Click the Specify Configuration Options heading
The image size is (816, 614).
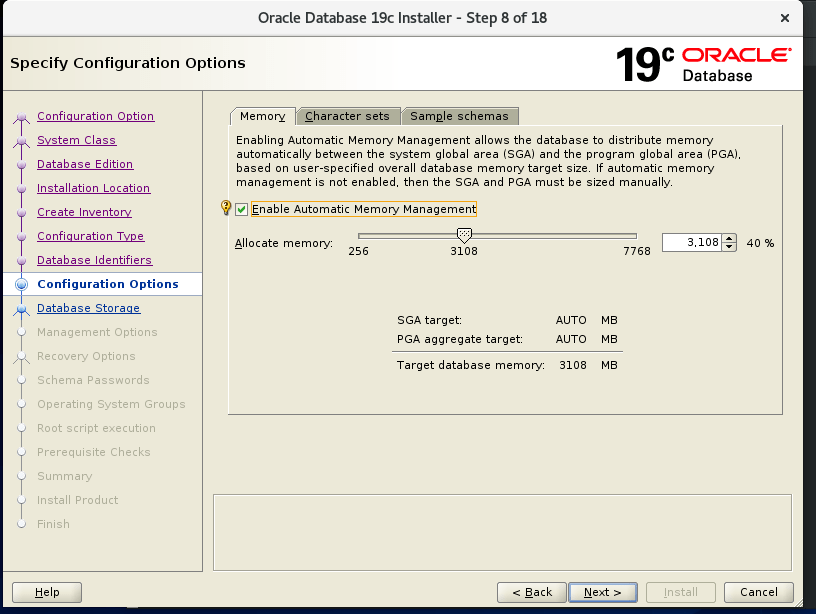128,63
